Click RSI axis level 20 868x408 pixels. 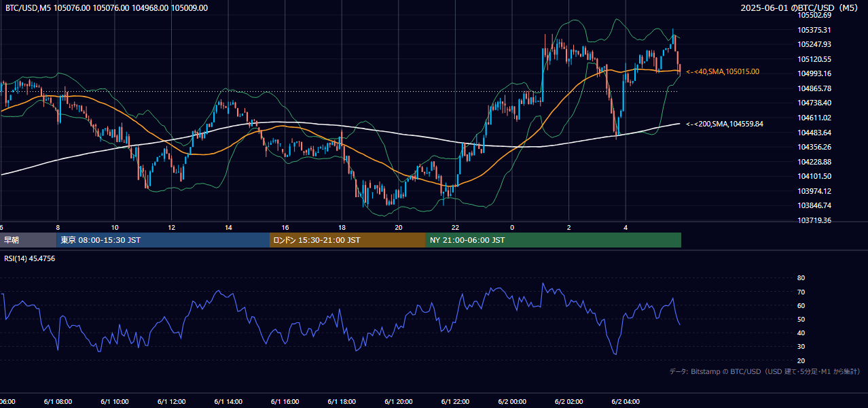801,360
